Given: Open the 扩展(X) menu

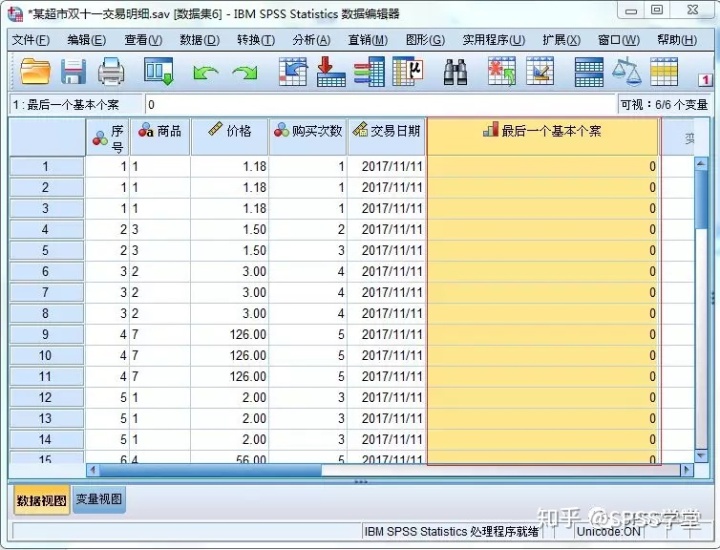Looking at the screenshot, I should coord(561,40).
